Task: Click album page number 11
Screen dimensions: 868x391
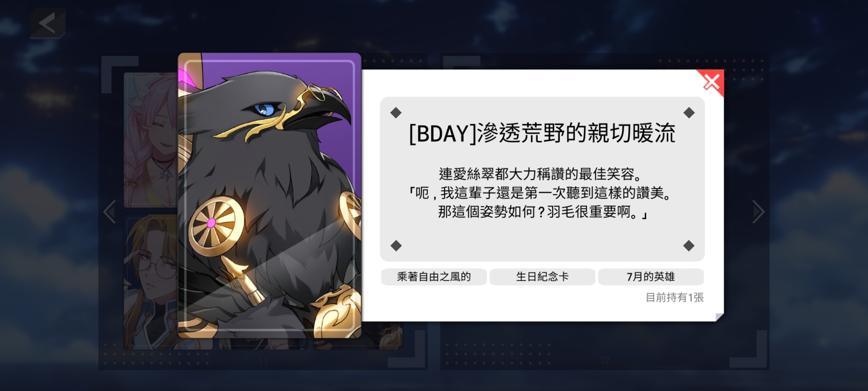Action: coord(263,360)
